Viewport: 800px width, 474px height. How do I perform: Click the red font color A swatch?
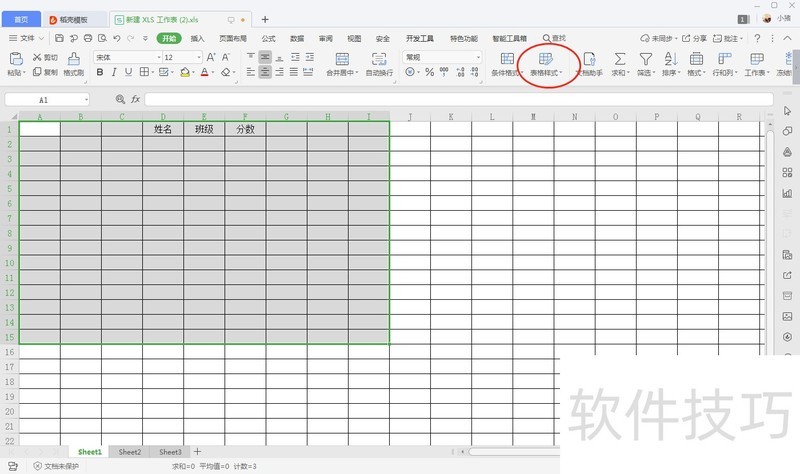(x=205, y=72)
